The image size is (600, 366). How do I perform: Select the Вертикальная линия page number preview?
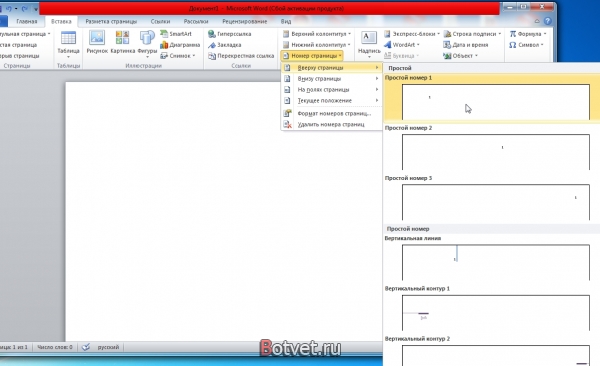pos(496,262)
